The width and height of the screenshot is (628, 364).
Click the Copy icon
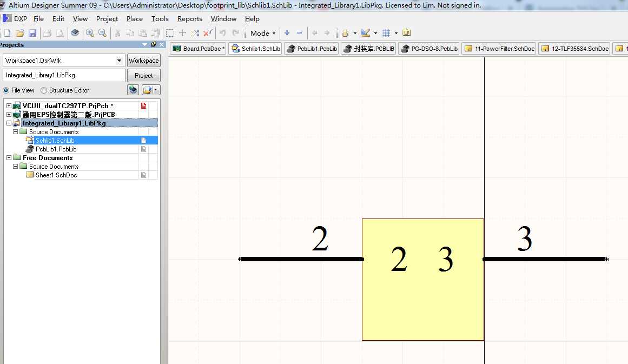point(130,33)
